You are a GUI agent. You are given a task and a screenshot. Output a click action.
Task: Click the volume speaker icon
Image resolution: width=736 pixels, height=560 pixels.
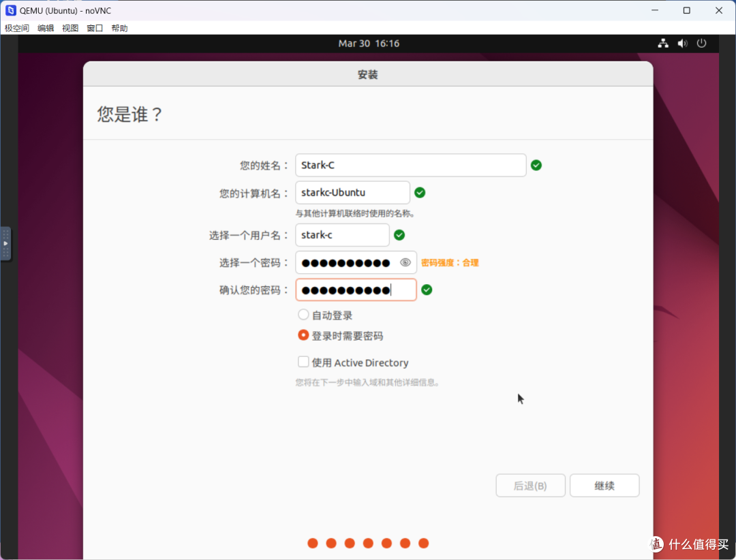pos(682,43)
